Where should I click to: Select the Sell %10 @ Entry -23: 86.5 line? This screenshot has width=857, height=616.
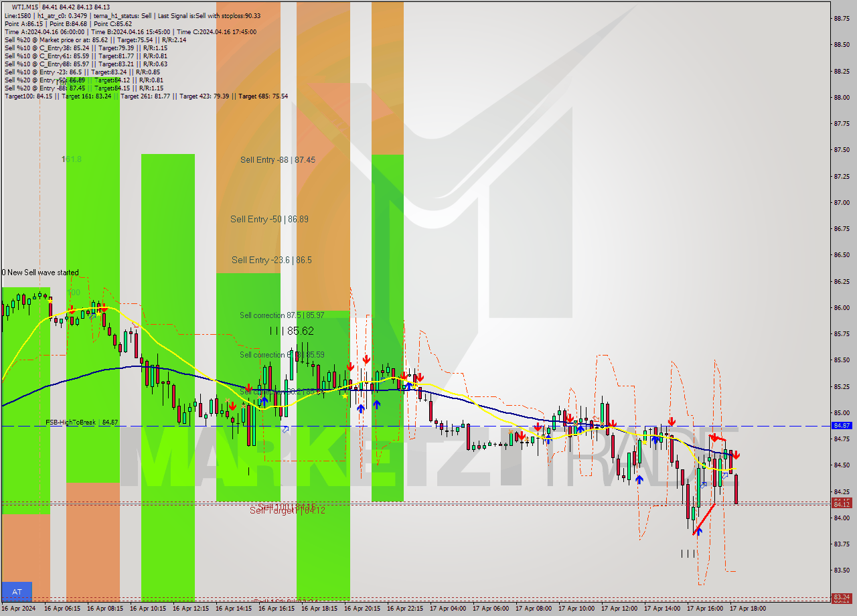(x=82, y=72)
